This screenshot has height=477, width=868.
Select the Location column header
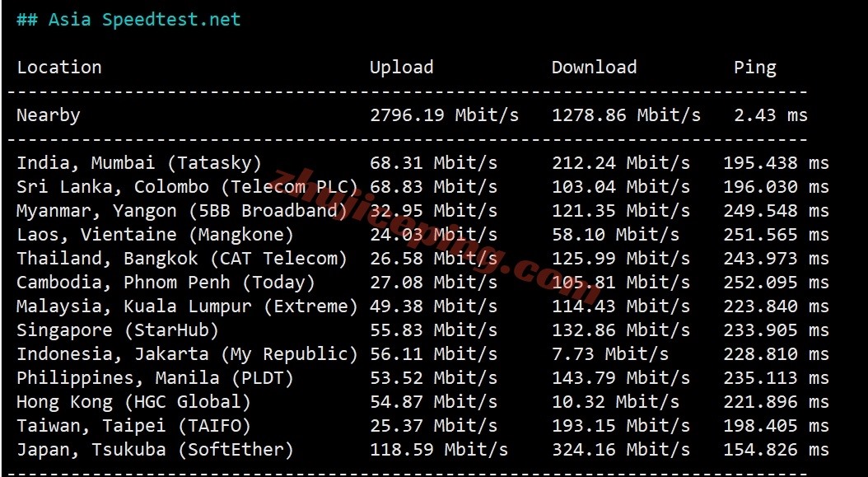point(59,68)
